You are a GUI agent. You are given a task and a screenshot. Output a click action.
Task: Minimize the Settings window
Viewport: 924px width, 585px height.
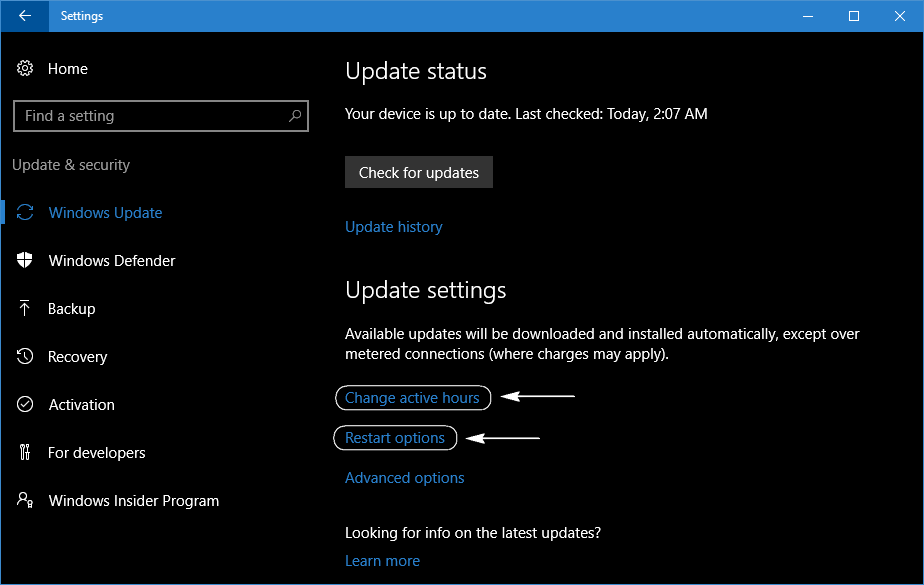[x=808, y=16]
